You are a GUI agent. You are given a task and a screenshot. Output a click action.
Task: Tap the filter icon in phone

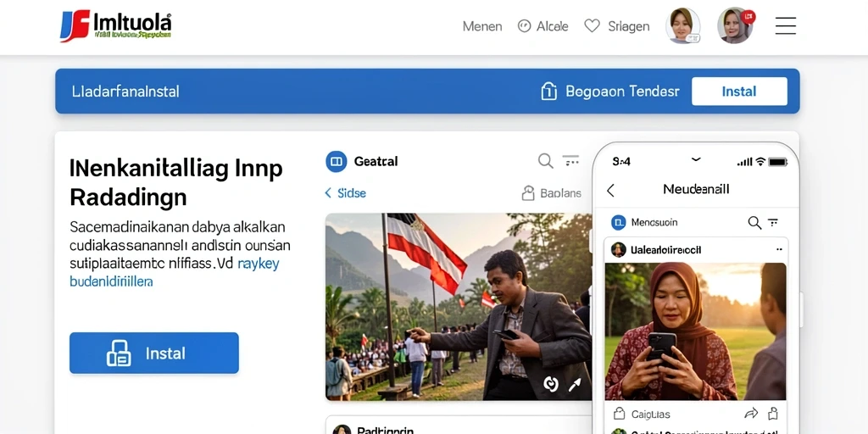pos(773,222)
